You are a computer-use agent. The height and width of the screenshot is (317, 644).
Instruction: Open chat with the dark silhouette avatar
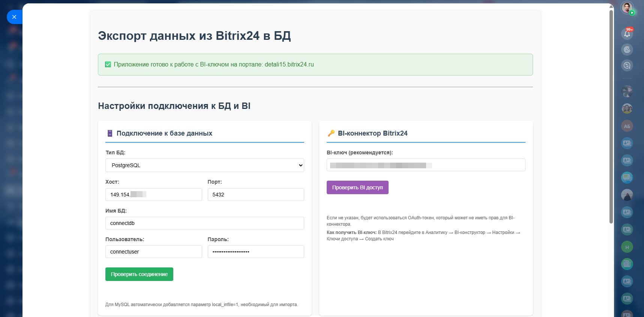pos(627,195)
